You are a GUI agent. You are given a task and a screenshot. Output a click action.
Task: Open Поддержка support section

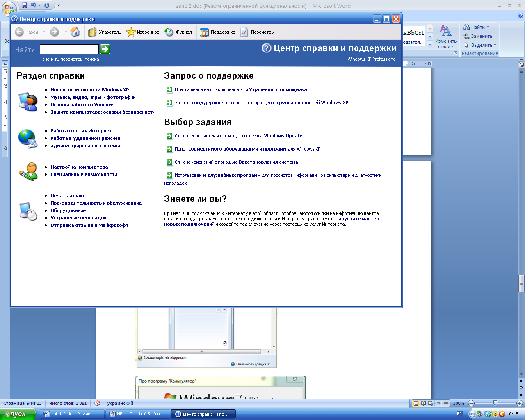point(218,32)
